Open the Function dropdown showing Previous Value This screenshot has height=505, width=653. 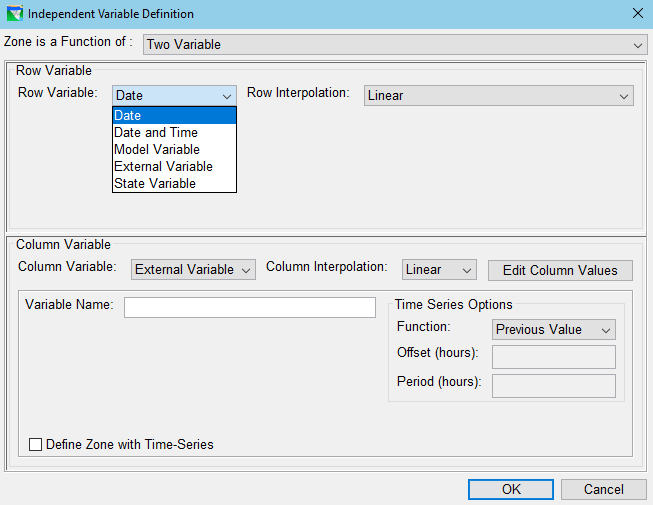point(553,329)
